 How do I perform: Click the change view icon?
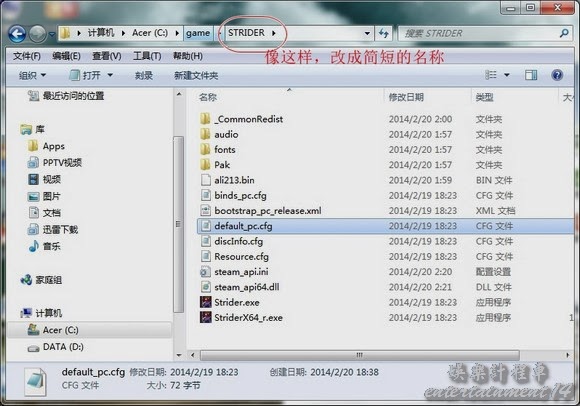[491, 75]
